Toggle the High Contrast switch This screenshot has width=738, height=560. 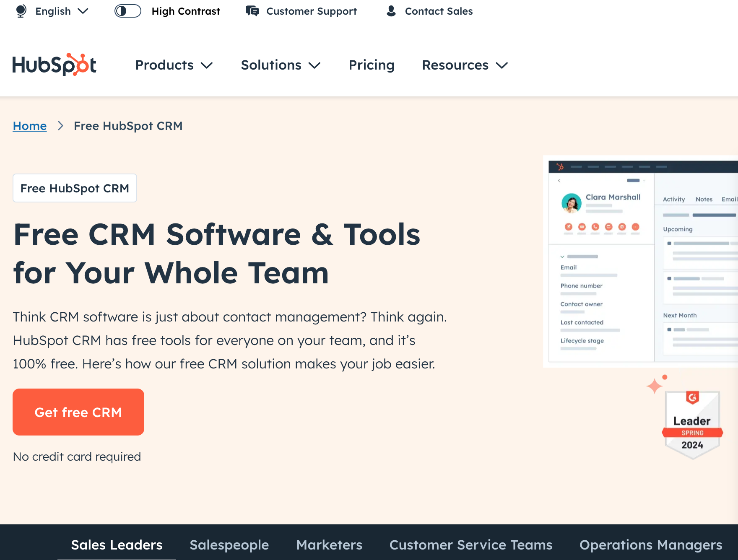pyautogui.click(x=128, y=11)
